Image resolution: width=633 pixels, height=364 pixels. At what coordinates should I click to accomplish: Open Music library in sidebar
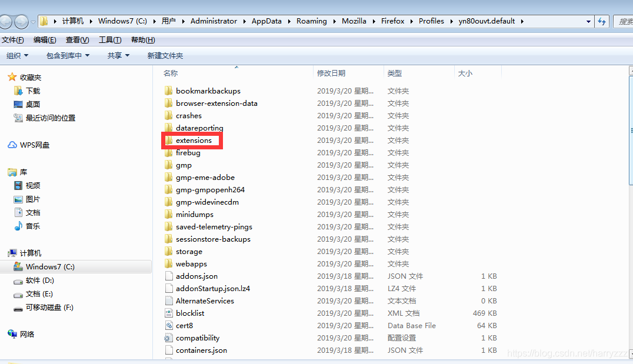click(x=33, y=226)
